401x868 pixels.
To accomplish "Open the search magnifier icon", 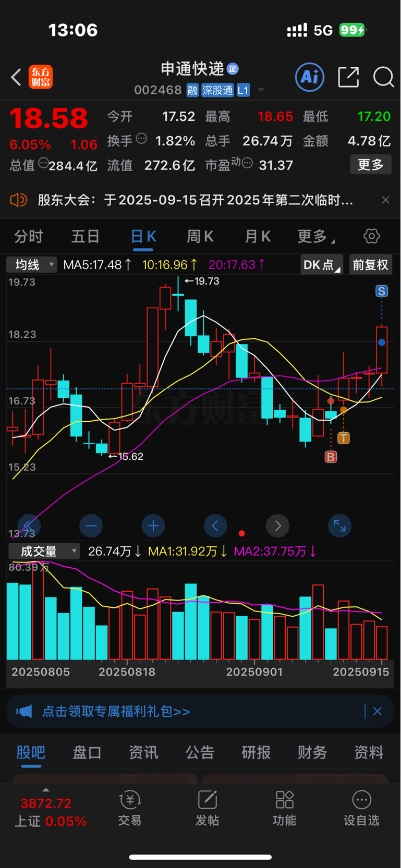I will click(x=383, y=77).
